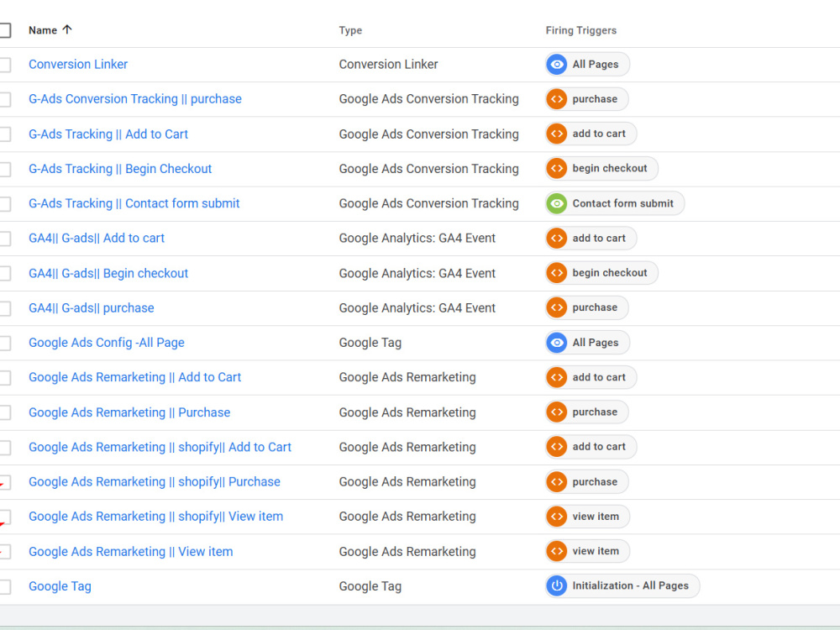Click the begin checkout trigger icon in G-Ads Tracking row
Image resolution: width=840 pixels, height=630 pixels.
click(557, 168)
